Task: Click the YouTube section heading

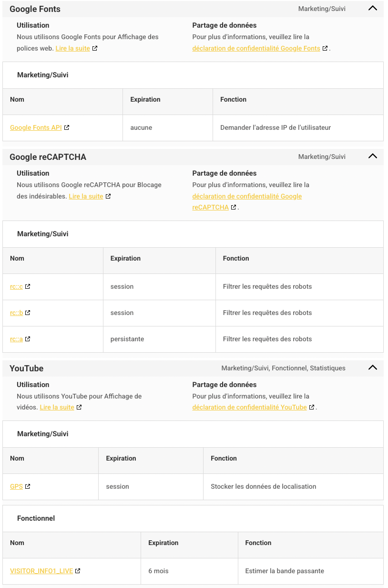Action: tap(26, 368)
